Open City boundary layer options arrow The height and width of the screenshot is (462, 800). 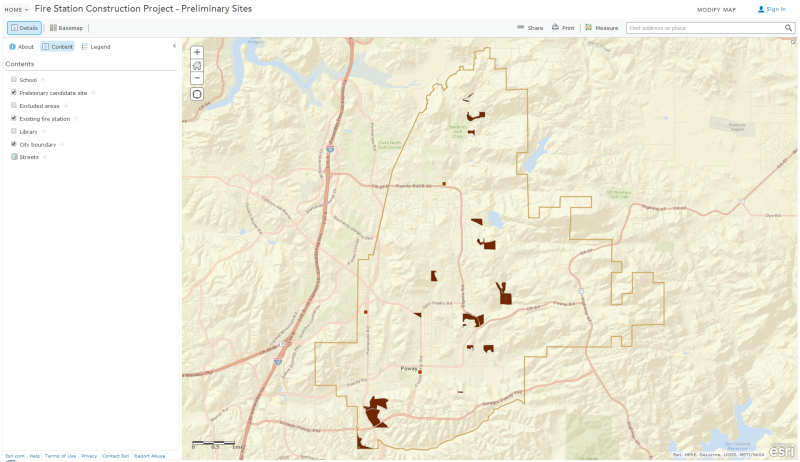(62, 144)
